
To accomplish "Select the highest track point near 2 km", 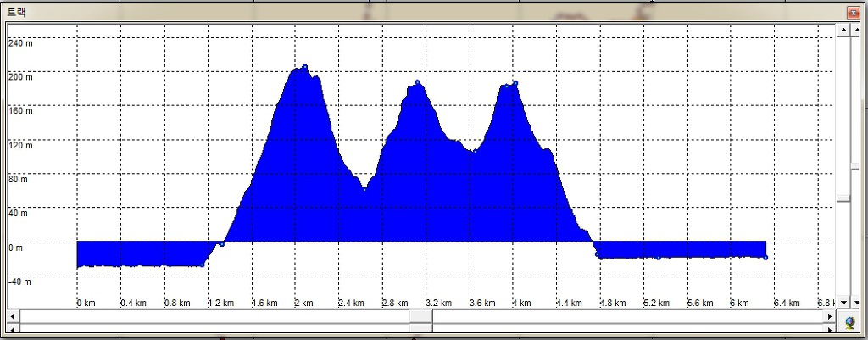I will point(304,66).
